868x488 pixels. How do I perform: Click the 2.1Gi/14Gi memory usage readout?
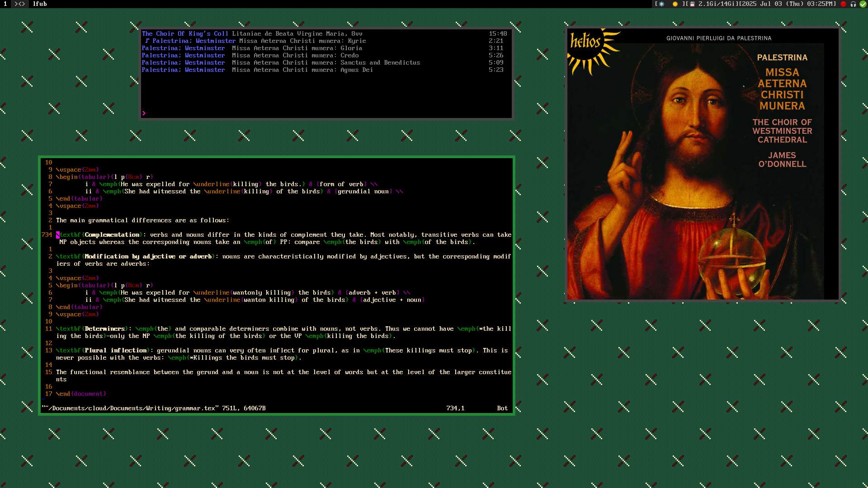coord(718,4)
